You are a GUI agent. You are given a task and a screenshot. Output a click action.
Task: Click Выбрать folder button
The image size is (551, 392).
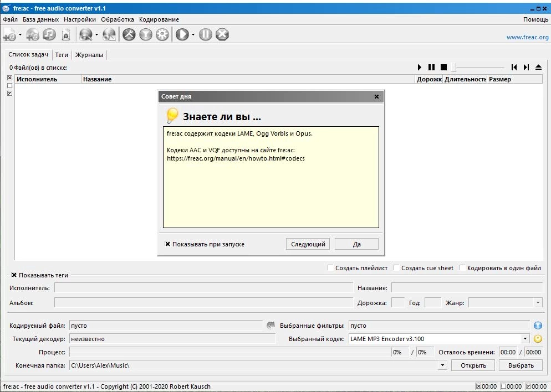coord(521,365)
